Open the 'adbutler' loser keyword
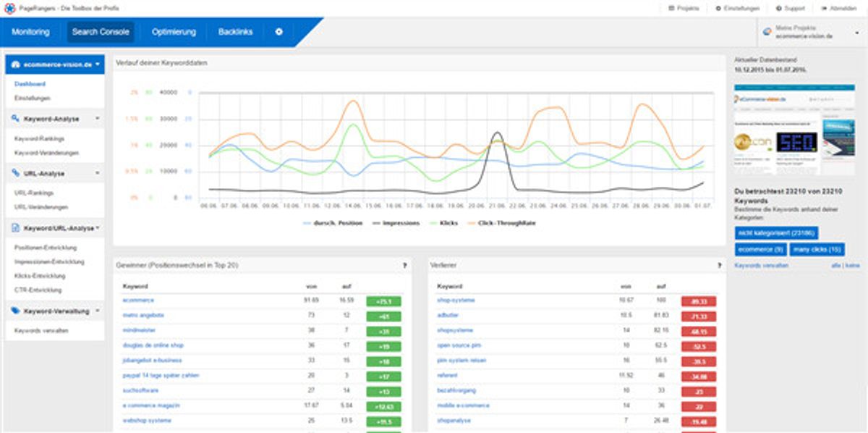Viewport: 868px width, 433px height. [x=449, y=315]
